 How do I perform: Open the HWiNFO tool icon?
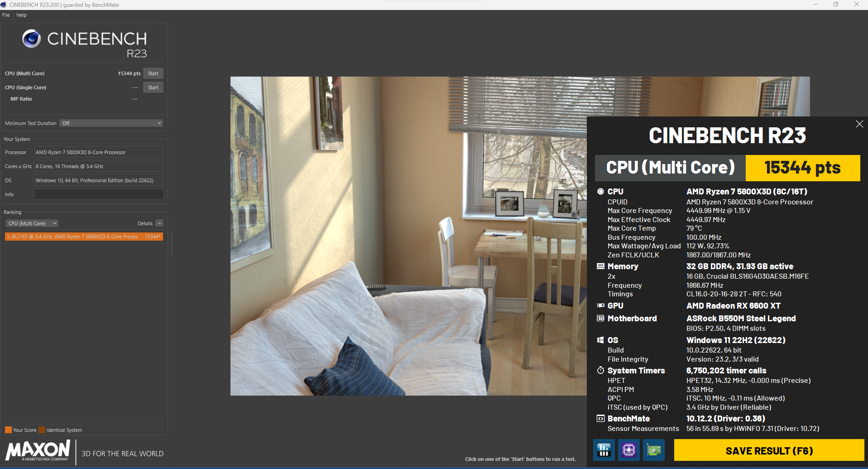tap(604, 450)
